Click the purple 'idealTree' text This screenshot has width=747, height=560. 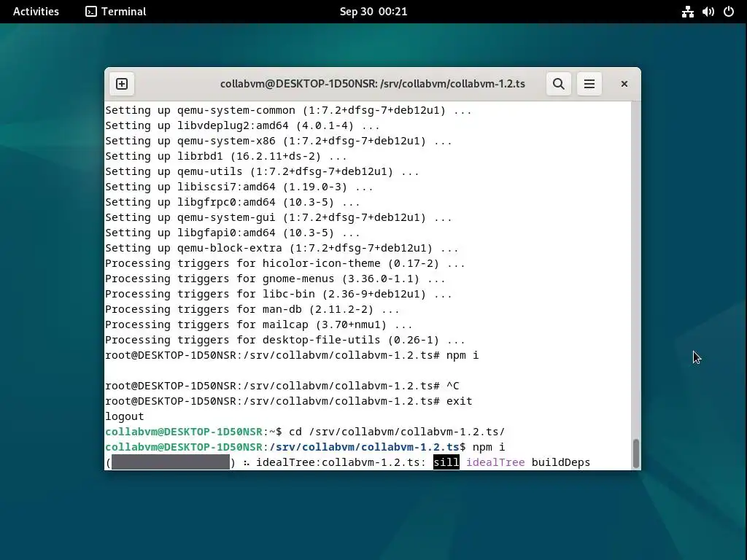pyautogui.click(x=495, y=462)
